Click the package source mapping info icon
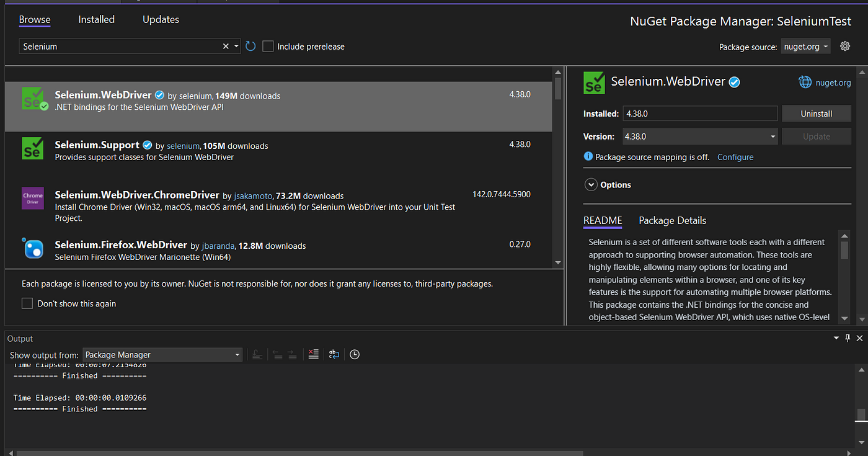Viewport: 868px width, 456px height. 588,157
